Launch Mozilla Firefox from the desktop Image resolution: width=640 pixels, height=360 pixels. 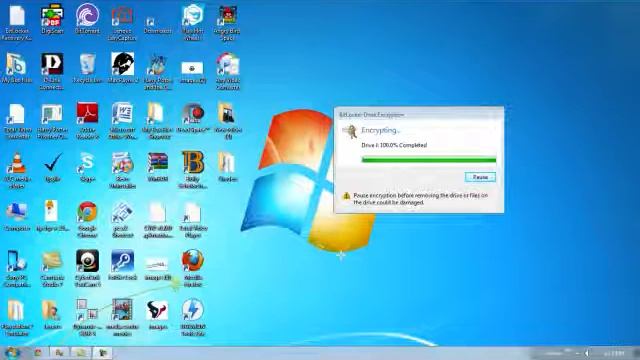point(193,269)
